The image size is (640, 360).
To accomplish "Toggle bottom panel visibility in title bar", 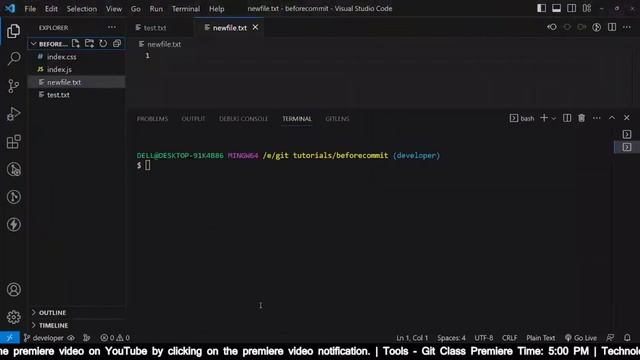I will click(x=556, y=8).
